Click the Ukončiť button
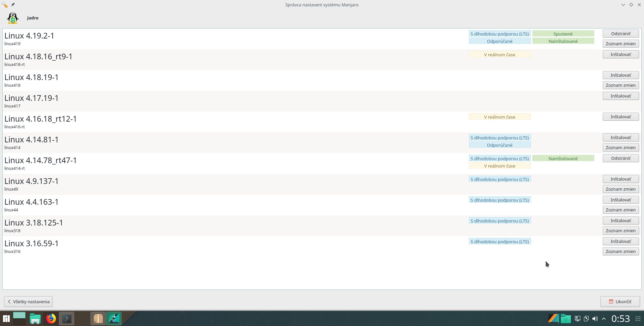The width and height of the screenshot is (644, 326). (620, 302)
